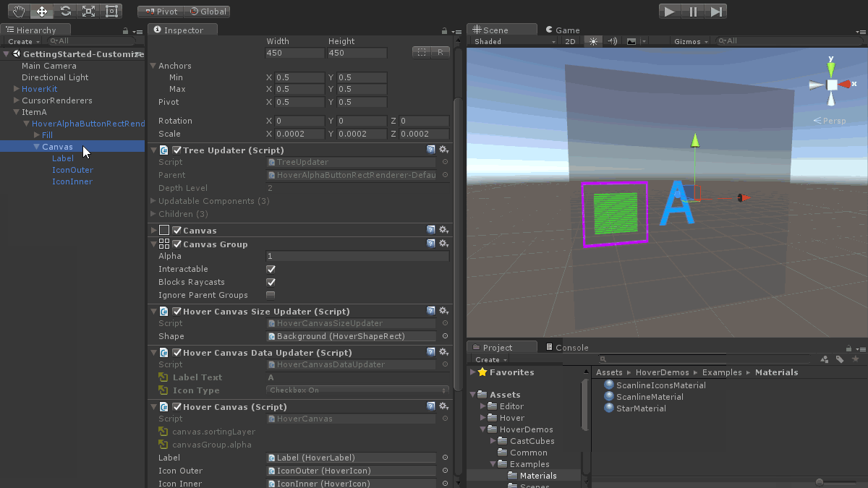The width and height of the screenshot is (868, 488).
Task: Select the Hand tool in toolbar
Action: pyautogui.click(x=19, y=11)
